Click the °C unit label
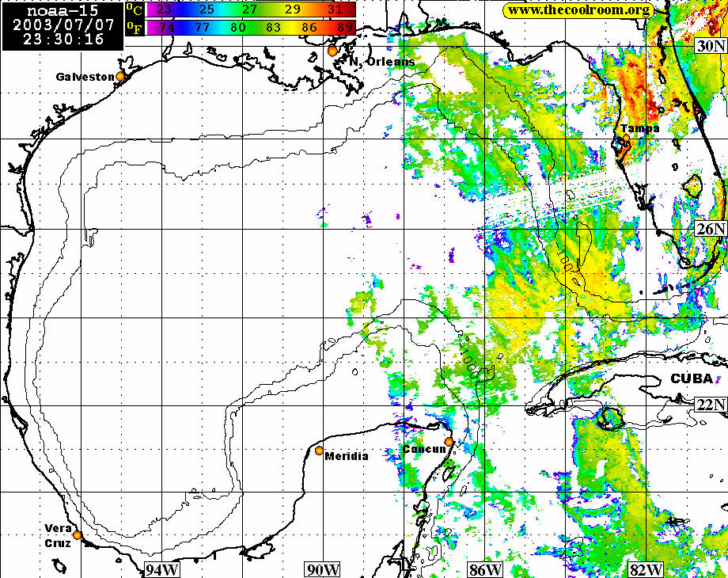Viewport: 728px width, 578px height. (135, 10)
